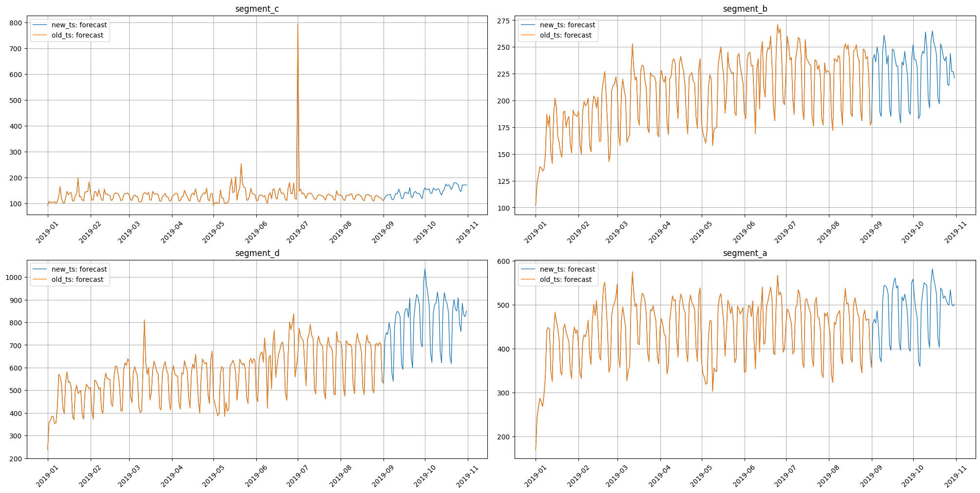Click the 600 y-axis label in segment_a
This screenshot has width=980, height=493.
pyautogui.click(x=503, y=261)
